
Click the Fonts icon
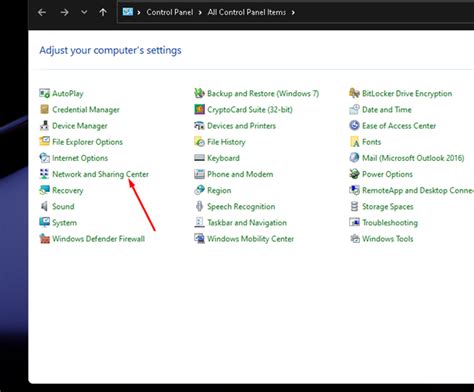[x=354, y=142]
